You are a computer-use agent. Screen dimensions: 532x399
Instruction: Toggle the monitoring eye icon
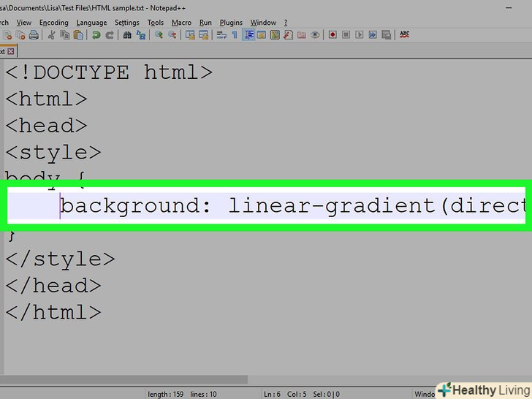tap(315, 34)
